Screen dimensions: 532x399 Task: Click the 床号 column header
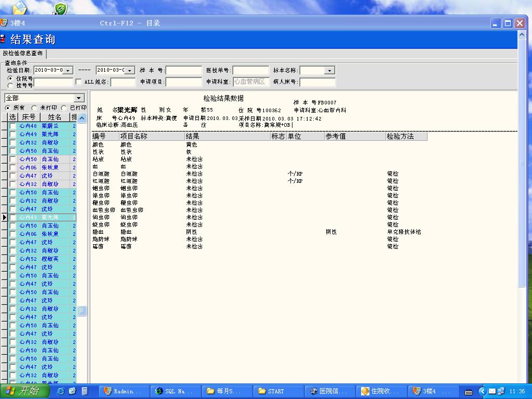[29, 117]
